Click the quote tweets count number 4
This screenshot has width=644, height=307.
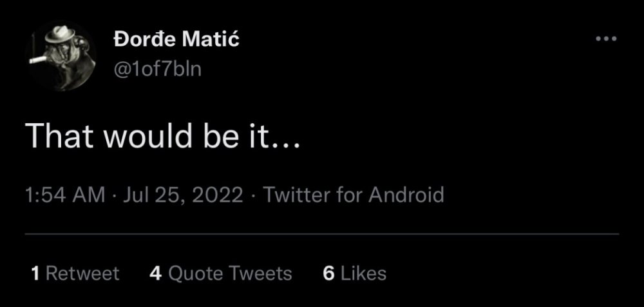click(155, 273)
